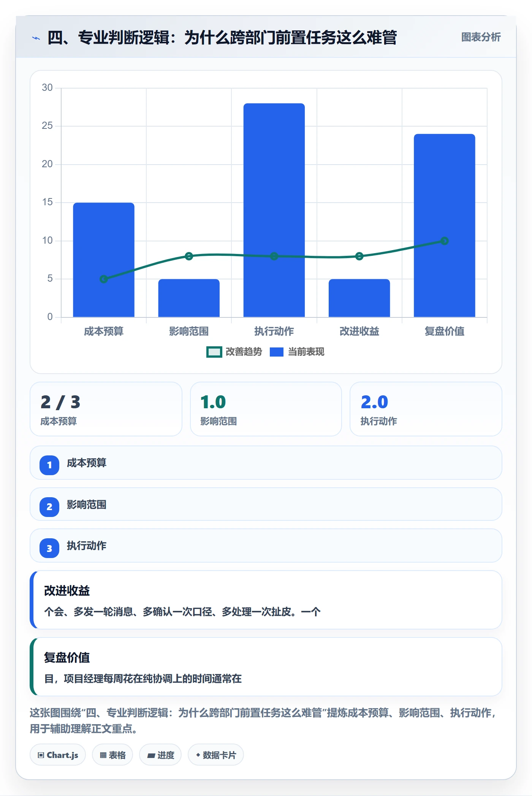Select the 成本预算 list row text
Image resolution: width=532 pixels, height=796 pixels.
(x=87, y=463)
